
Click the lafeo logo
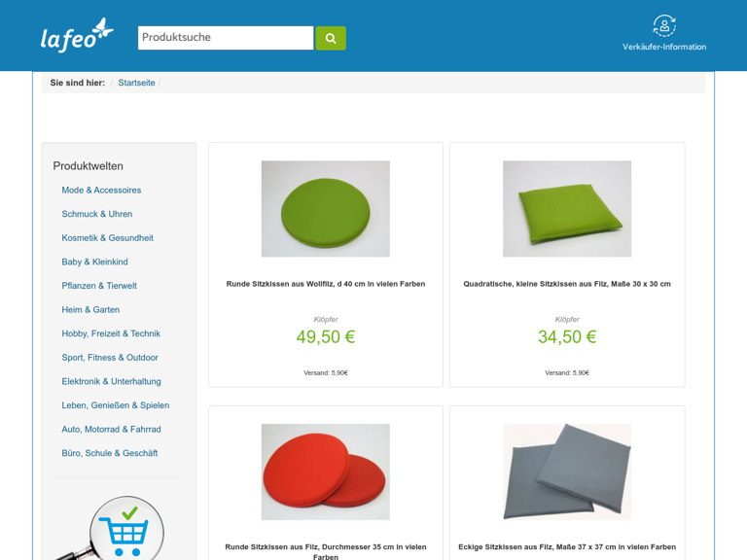coord(77,36)
